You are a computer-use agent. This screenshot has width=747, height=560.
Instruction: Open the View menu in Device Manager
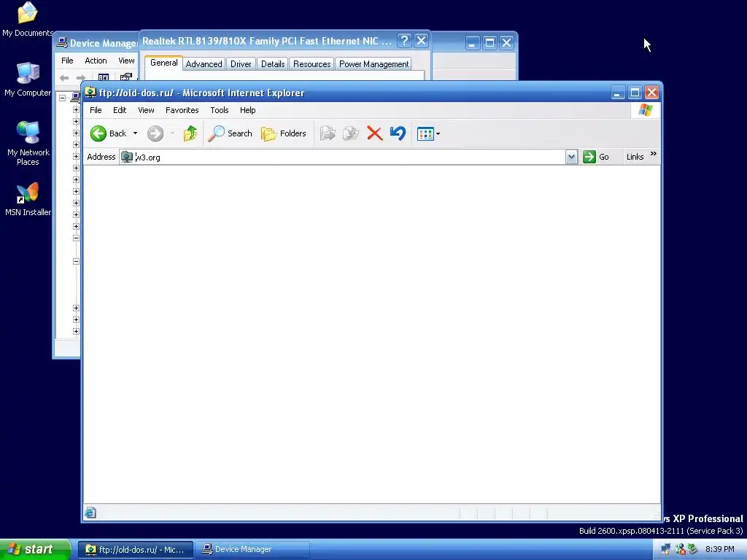point(126,61)
